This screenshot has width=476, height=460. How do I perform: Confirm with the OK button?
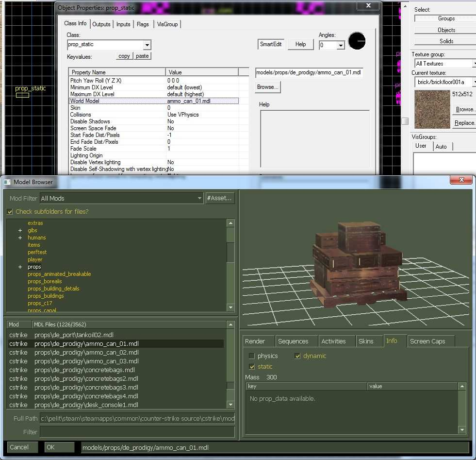60,447
